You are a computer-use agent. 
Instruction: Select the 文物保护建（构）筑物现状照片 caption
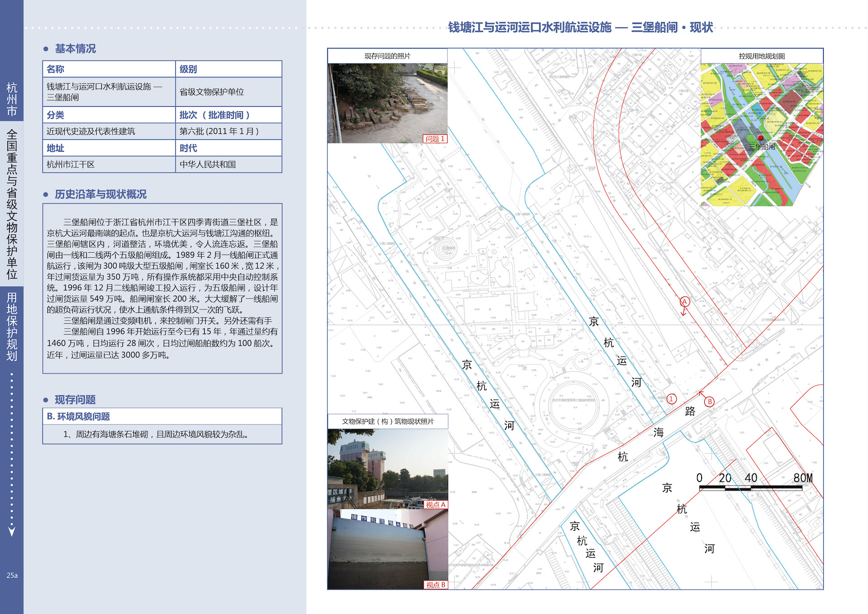387,421
